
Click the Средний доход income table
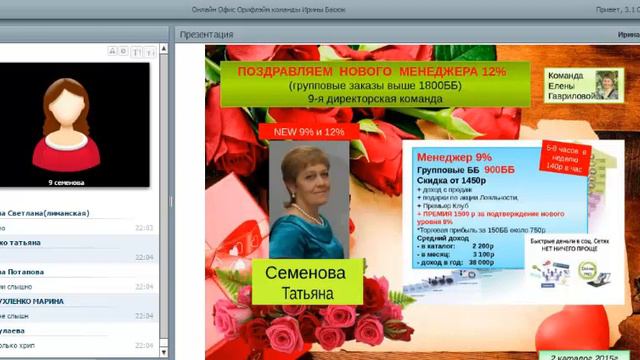pyautogui.click(x=456, y=250)
